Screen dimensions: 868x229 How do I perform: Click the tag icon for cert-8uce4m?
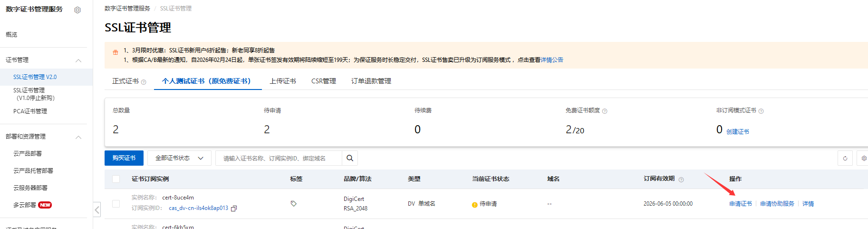293,204
